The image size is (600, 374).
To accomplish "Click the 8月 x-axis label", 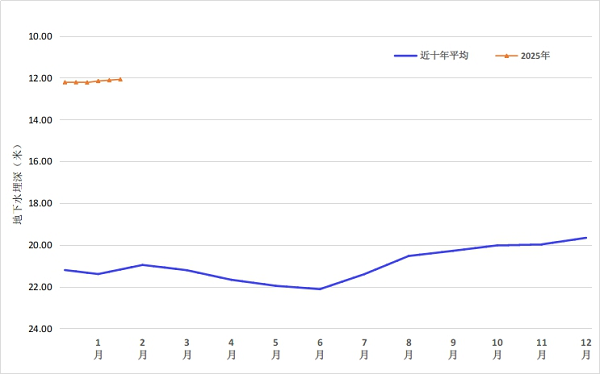I will pyautogui.click(x=409, y=349).
